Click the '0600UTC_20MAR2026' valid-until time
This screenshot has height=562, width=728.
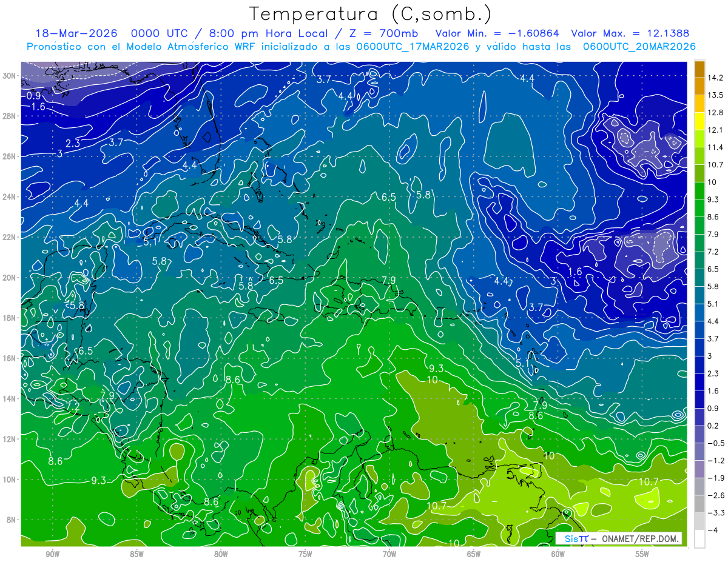(639, 47)
